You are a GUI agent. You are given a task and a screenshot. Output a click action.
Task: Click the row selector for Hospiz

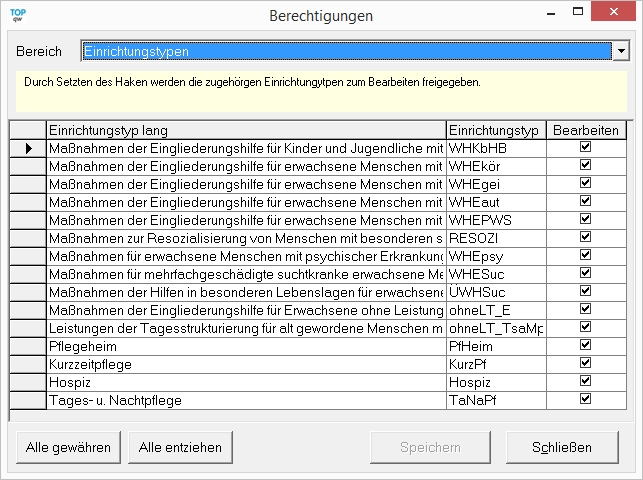[27, 382]
